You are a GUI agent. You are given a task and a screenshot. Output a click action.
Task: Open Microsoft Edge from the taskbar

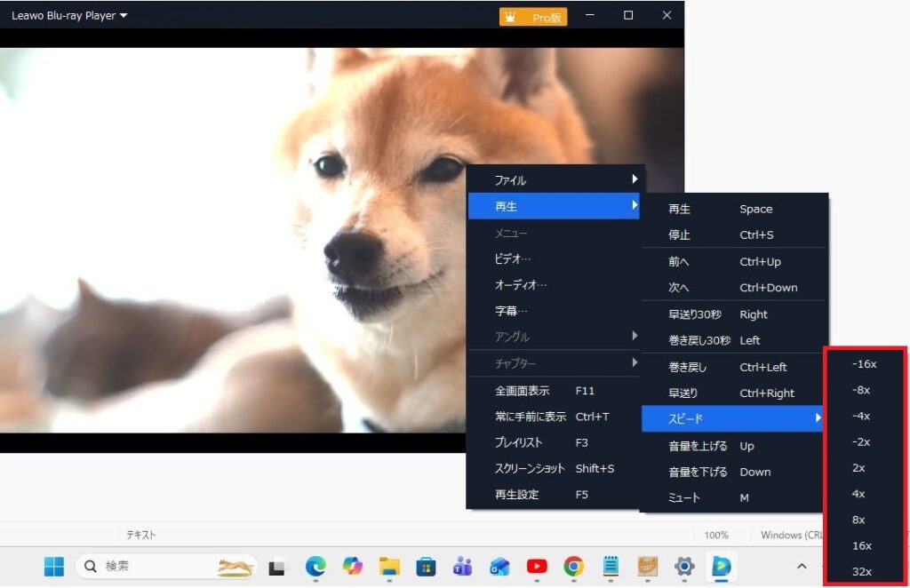315,566
